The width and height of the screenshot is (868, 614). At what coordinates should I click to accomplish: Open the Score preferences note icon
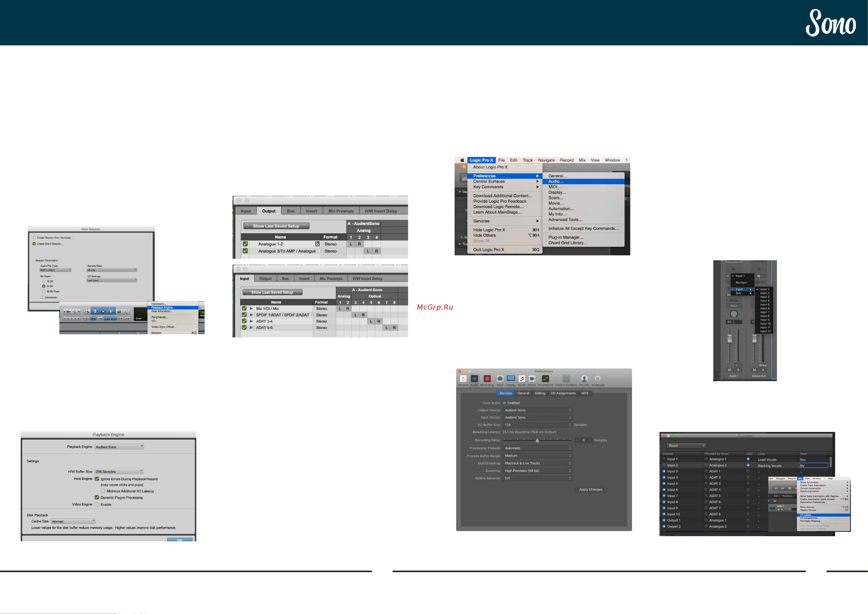[x=522, y=379]
